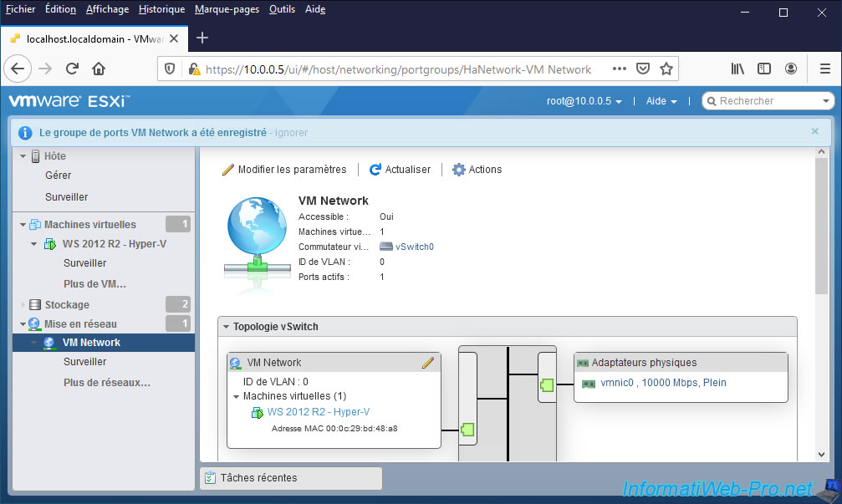Image resolution: width=842 pixels, height=504 pixels.
Task: Select Surveiller under Hôte
Action: [x=67, y=197]
